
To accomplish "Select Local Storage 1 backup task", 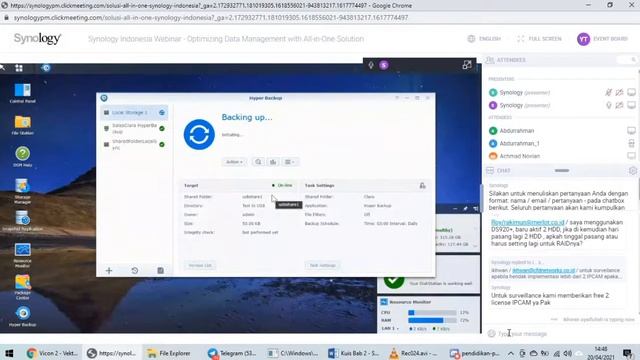I will coord(134,112).
